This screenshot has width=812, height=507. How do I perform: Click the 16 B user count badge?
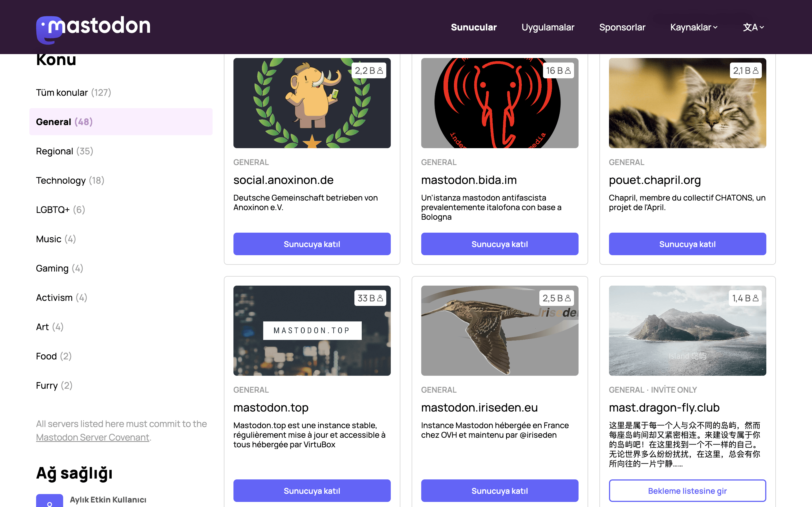pyautogui.click(x=558, y=70)
